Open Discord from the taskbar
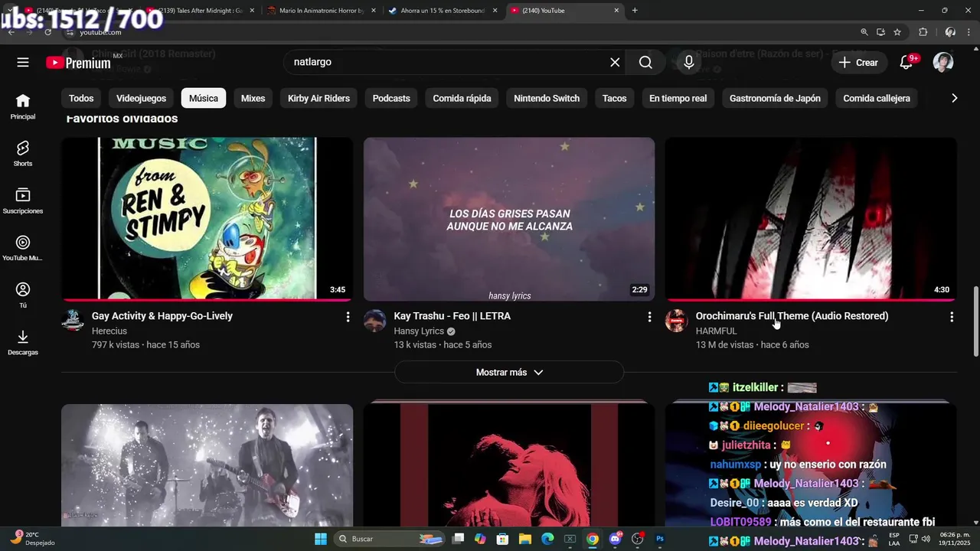The image size is (980, 551). [615, 539]
